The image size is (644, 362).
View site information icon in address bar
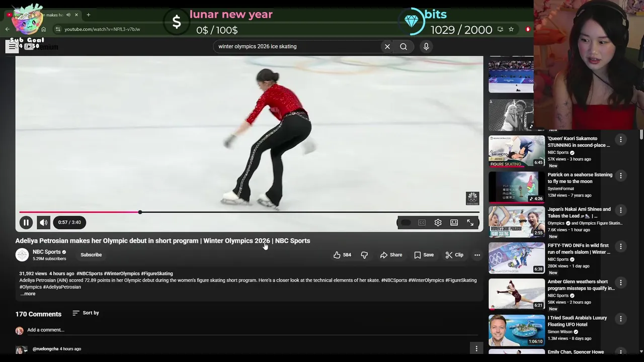[58, 29]
